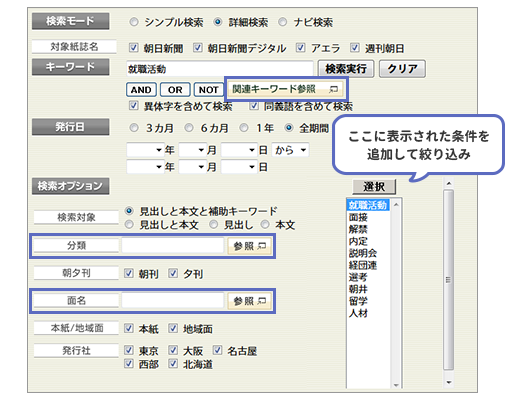Click the キーワード text field
Viewport: 510px width, 400px height.
click(220, 69)
